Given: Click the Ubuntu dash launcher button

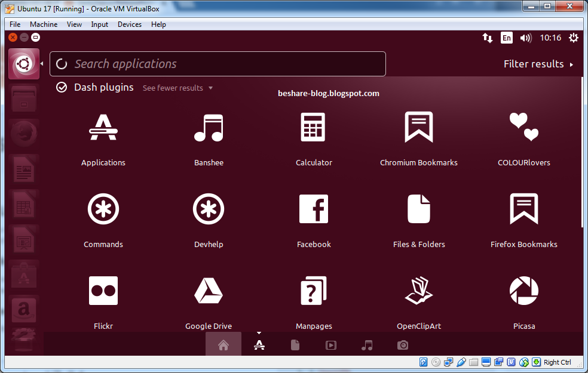Looking at the screenshot, I should point(24,64).
